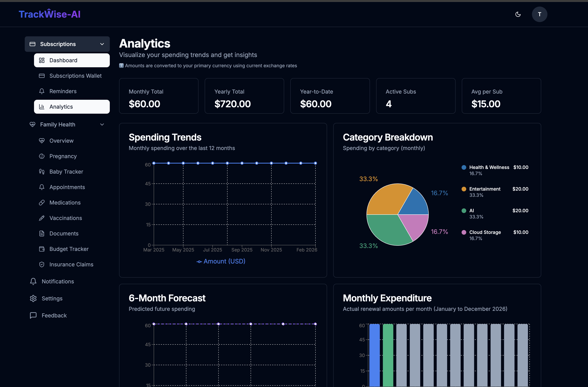Open the Insurance Claims shield icon
This screenshot has width=588, height=387.
pyautogui.click(x=42, y=264)
